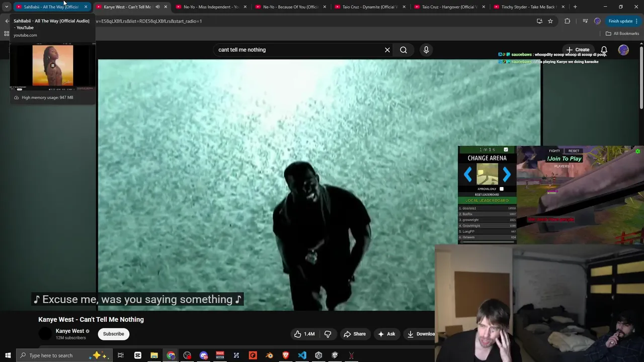Open All Bookmarks folder
The width and height of the screenshot is (644, 362).
coord(622,33)
